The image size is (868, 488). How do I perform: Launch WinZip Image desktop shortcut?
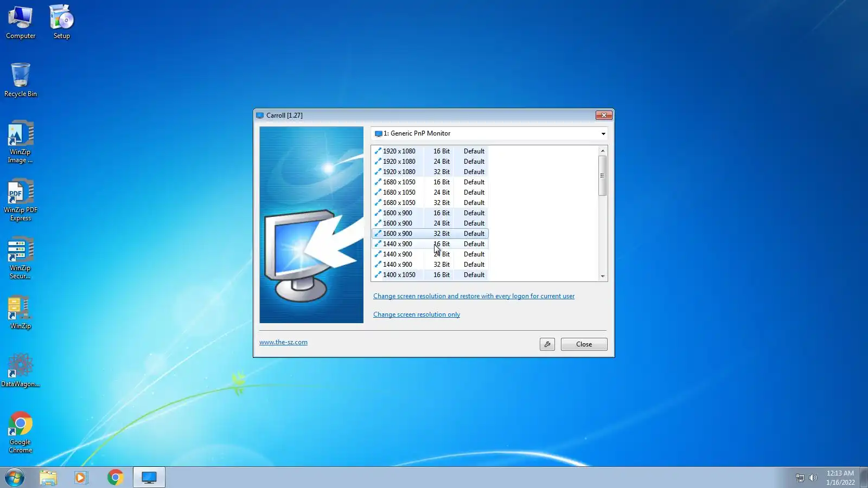point(21,142)
